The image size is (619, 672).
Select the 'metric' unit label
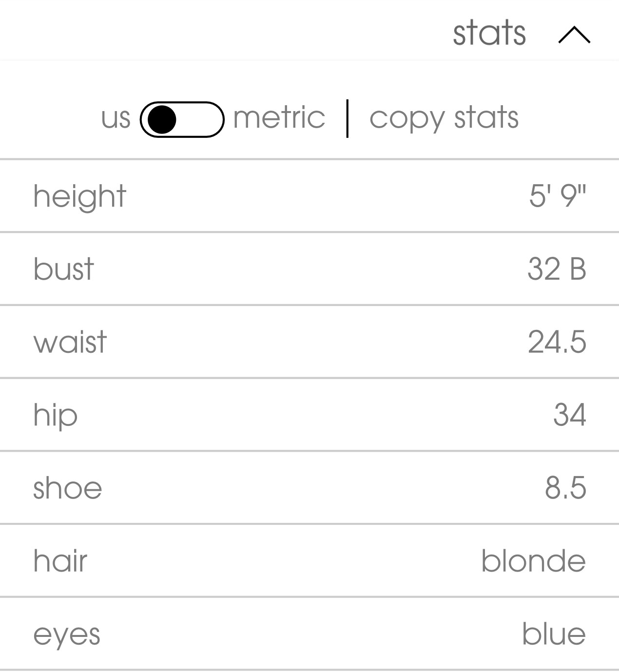tap(279, 117)
